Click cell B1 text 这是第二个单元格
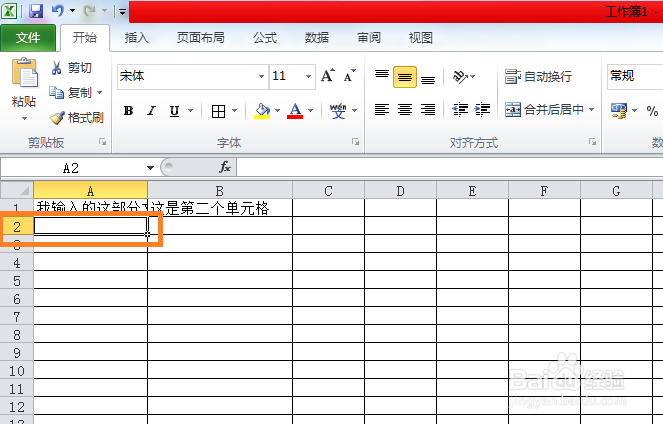This screenshot has width=663, height=424. pos(210,208)
